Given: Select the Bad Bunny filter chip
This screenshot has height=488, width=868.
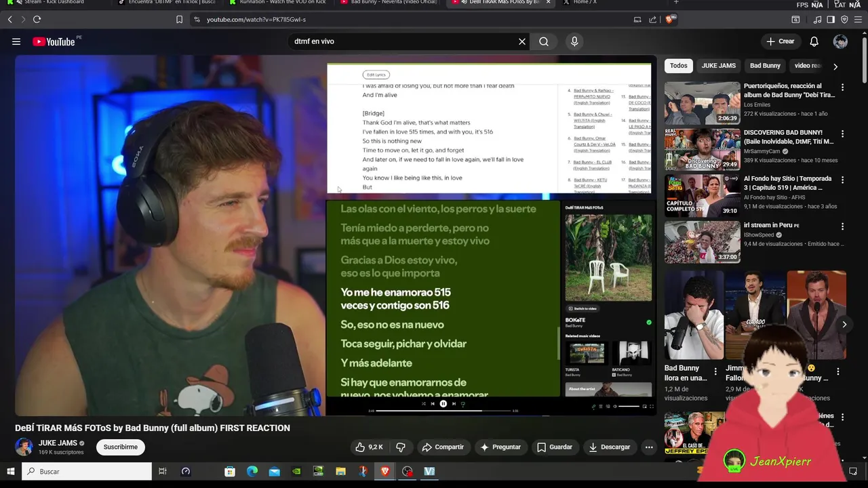Looking at the screenshot, I should 765,66.
